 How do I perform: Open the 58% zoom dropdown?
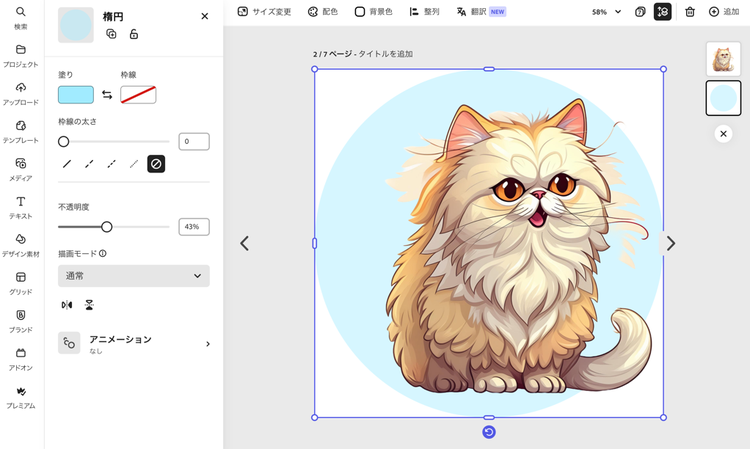(606, 12)
